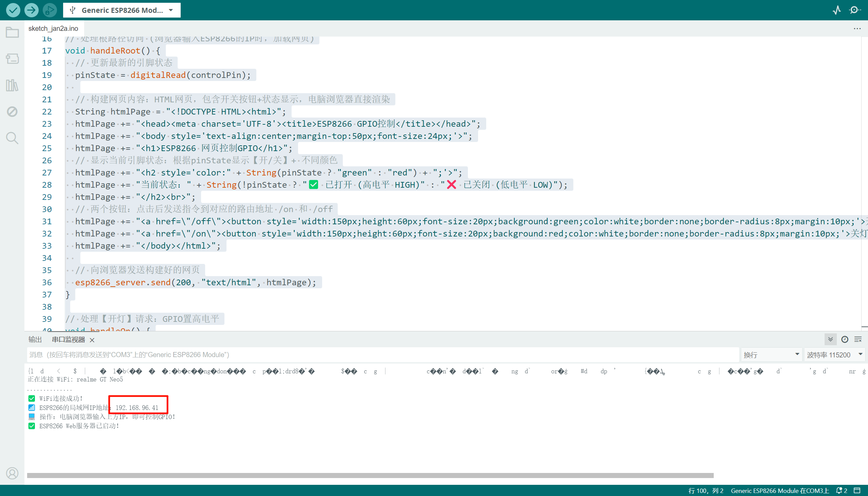Open the Debug sidebar panel icon
Image resolution: width=868 pixels, height=496 pixels.
click(12, 111)
